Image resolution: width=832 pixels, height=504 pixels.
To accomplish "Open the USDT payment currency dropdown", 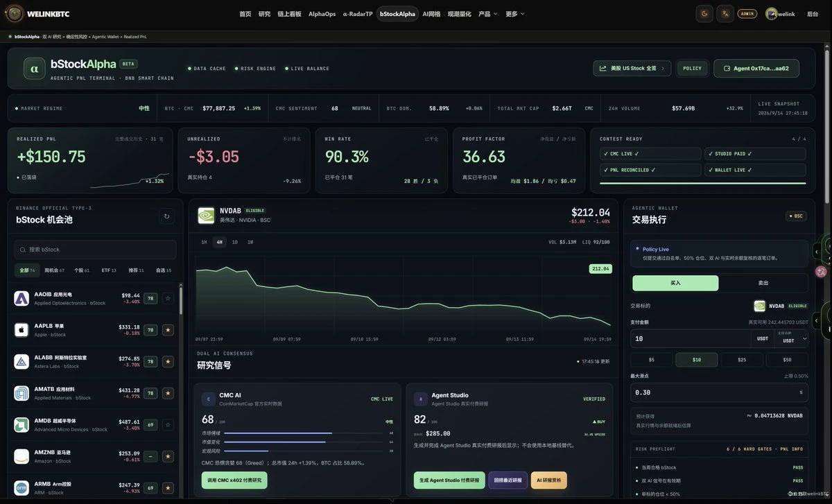I will tap(792, 338).
